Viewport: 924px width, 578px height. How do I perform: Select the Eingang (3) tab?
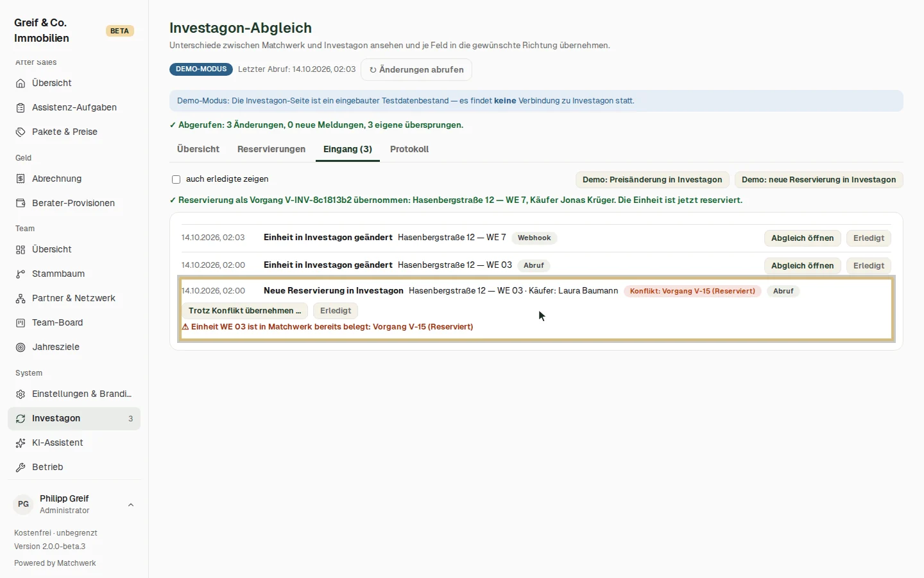click(x=348, y=149)
